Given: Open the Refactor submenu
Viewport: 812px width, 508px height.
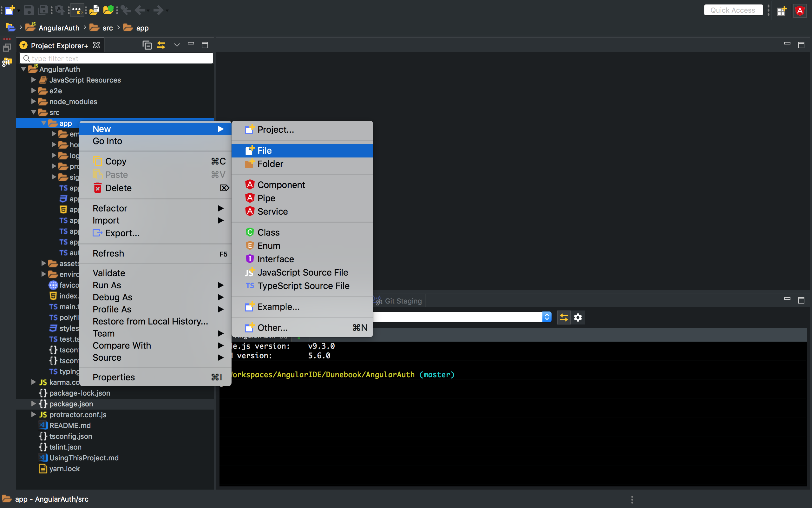Looking at the screenshot, I should (155, 208).
